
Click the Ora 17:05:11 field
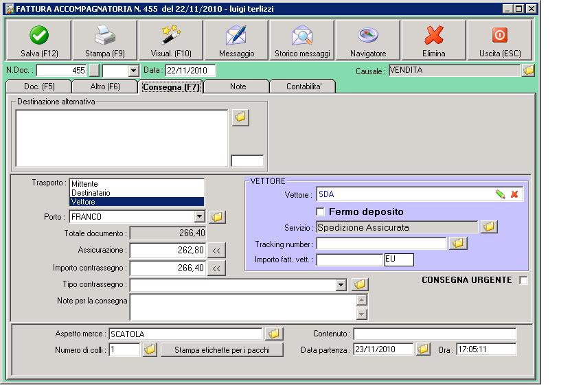[x=486, y=349]
